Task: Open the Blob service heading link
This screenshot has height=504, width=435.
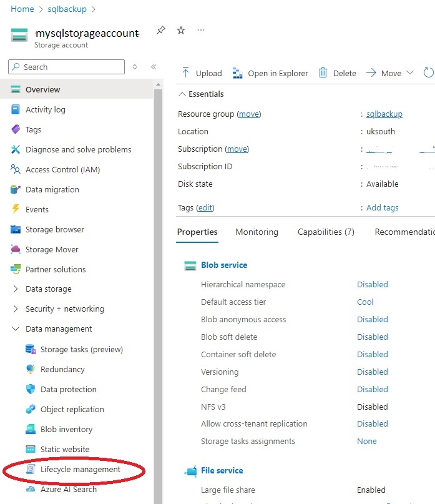Action: click(x=224, y=265)
